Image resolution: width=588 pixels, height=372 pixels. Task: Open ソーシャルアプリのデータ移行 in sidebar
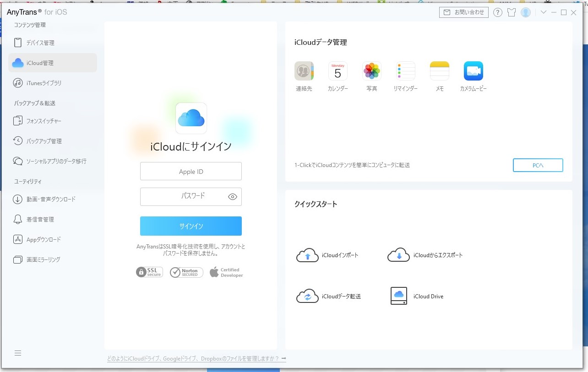(x=53, y=161)
